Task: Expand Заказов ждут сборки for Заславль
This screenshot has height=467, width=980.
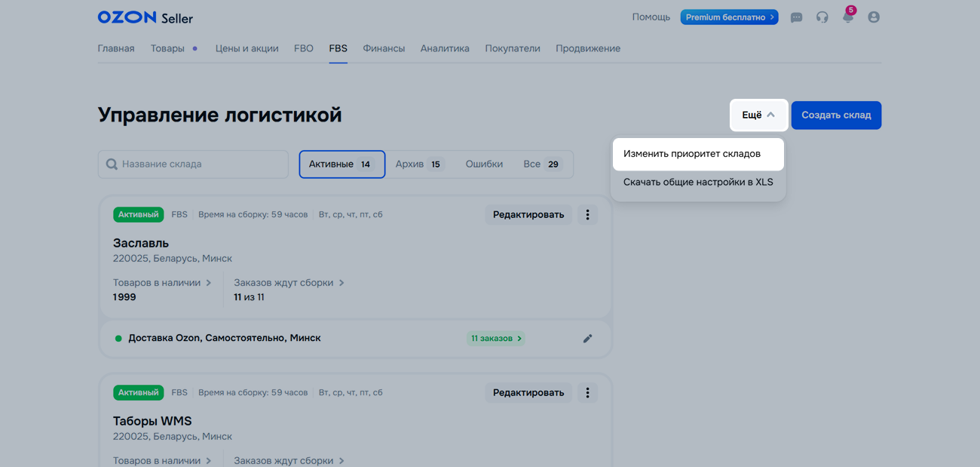Action: tap(289, 283)
